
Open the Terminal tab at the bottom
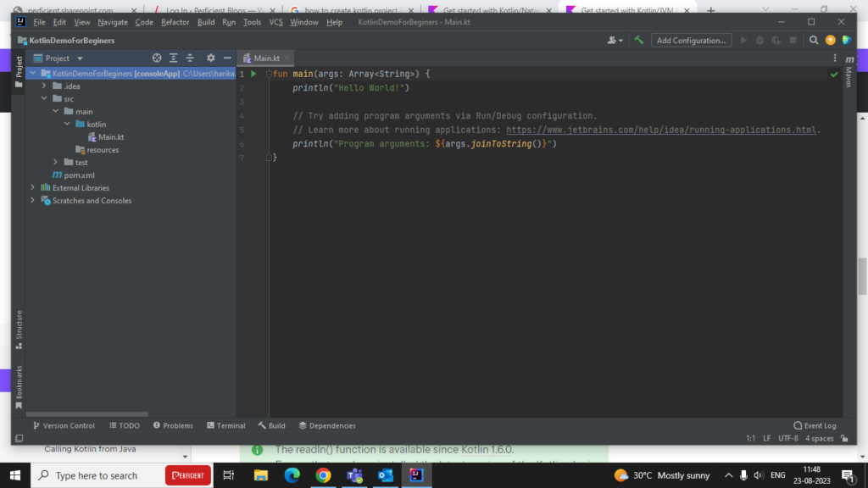[225, 425]
